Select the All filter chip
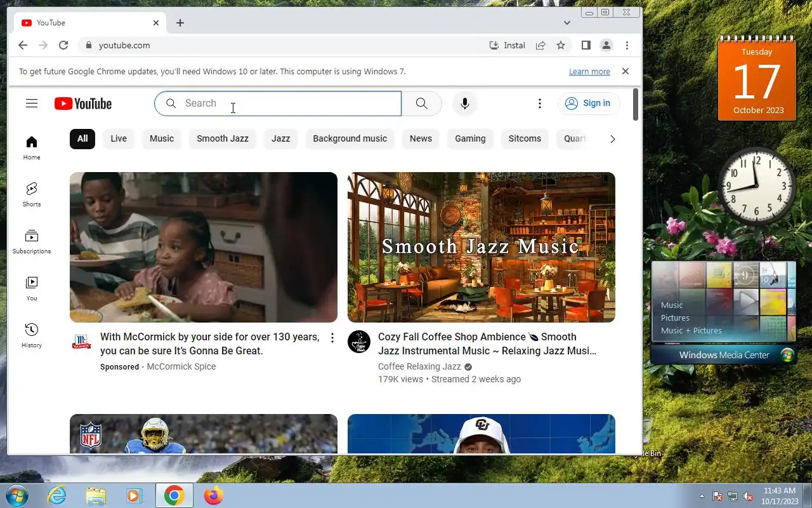The image size is (812, 508). [x=82, y=138]
